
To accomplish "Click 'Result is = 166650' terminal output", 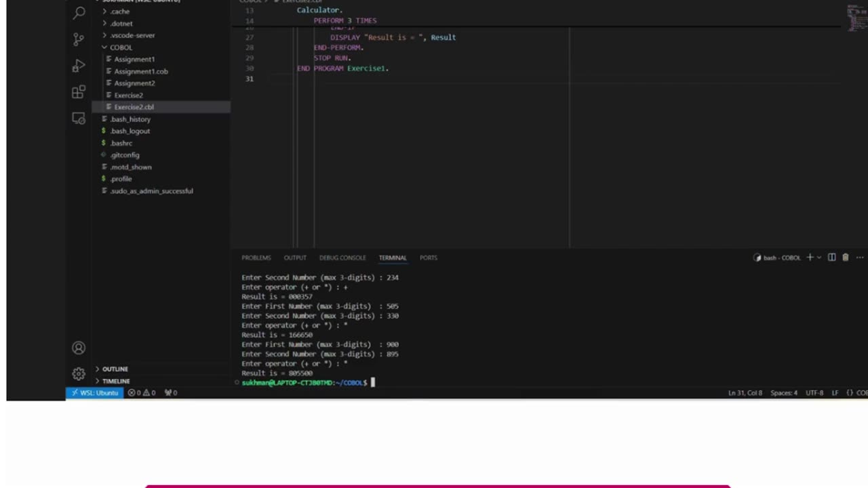I will tap(277, 335).
